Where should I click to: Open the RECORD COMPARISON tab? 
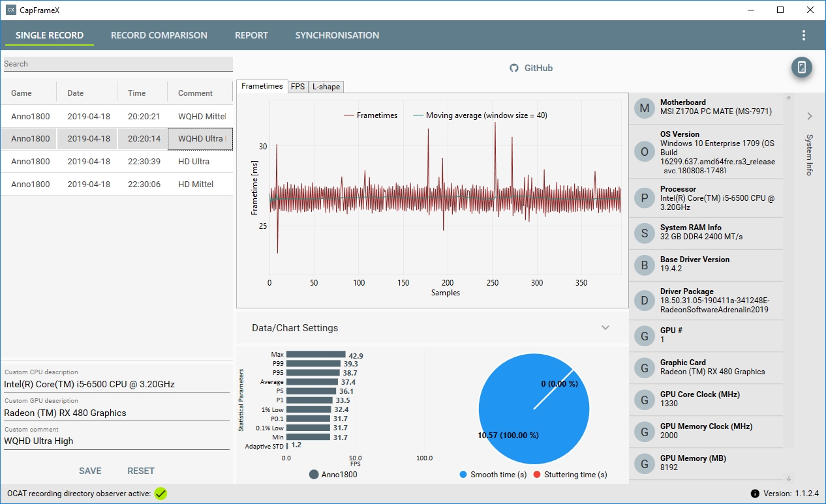159,35
